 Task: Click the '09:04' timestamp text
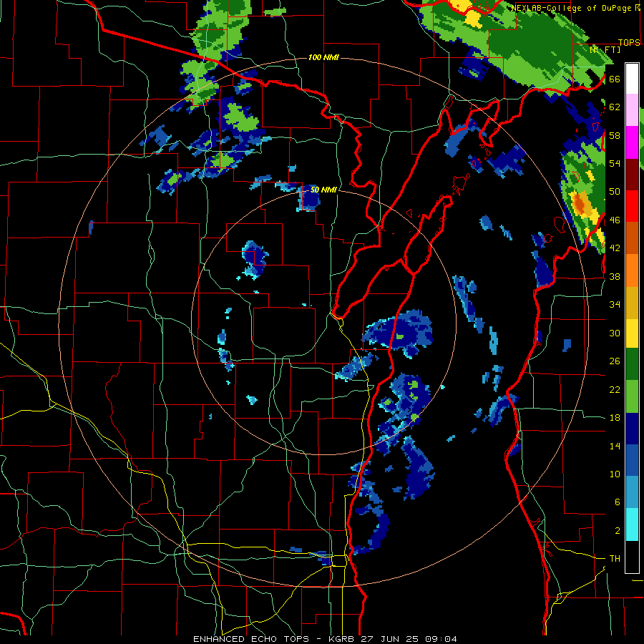pyautogui.click(x=442, y=639)
